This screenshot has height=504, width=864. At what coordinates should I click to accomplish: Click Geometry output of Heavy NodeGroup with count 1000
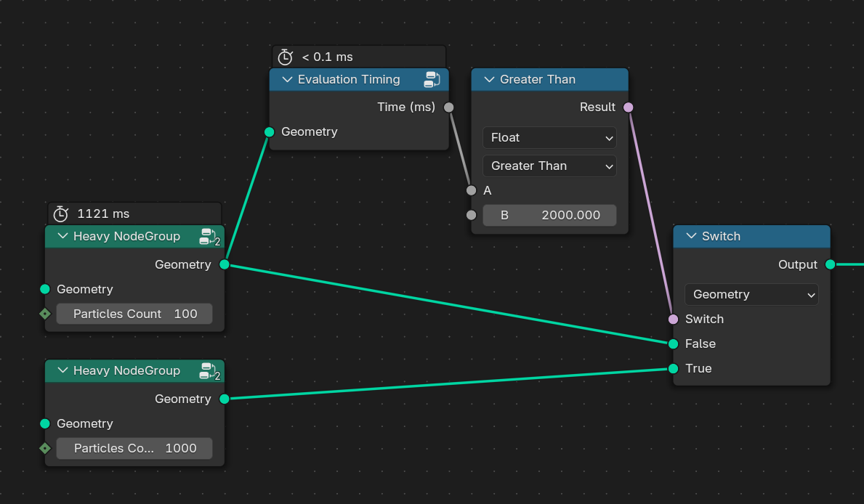tap(225, 399)
